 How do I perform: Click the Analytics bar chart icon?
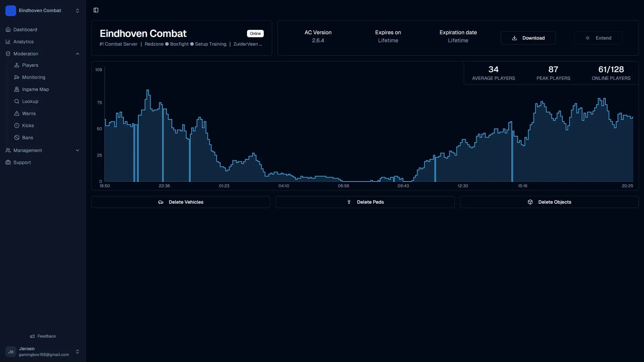pos(8,42)
